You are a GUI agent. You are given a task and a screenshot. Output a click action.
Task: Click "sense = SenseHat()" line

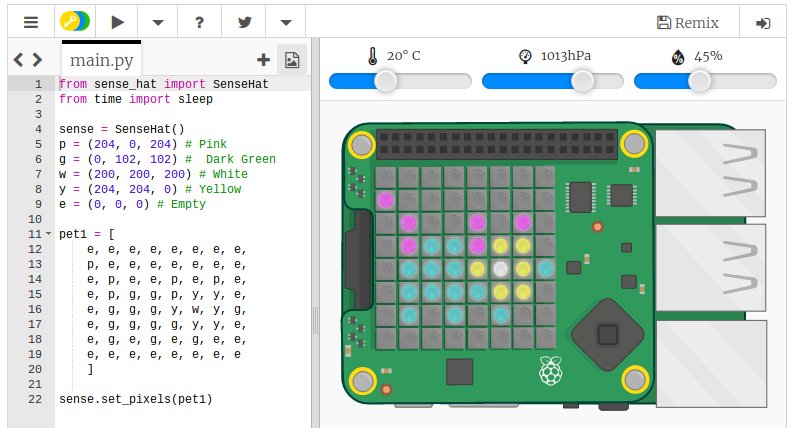122,129
